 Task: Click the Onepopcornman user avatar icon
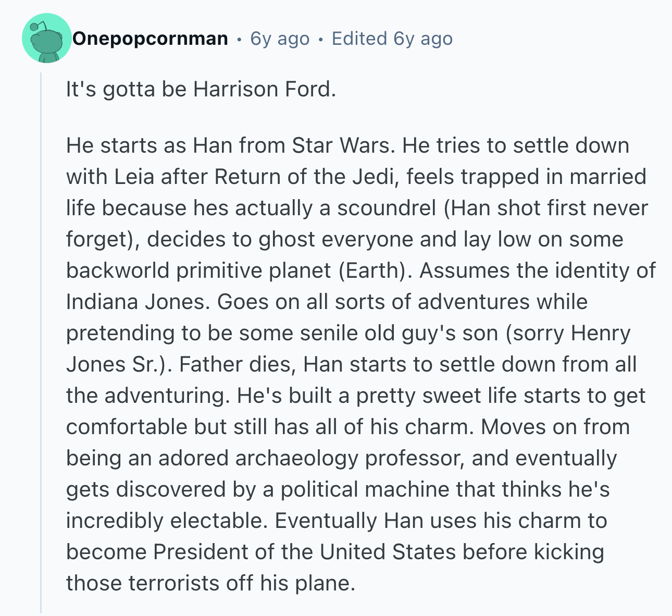[x=46, y=39]
